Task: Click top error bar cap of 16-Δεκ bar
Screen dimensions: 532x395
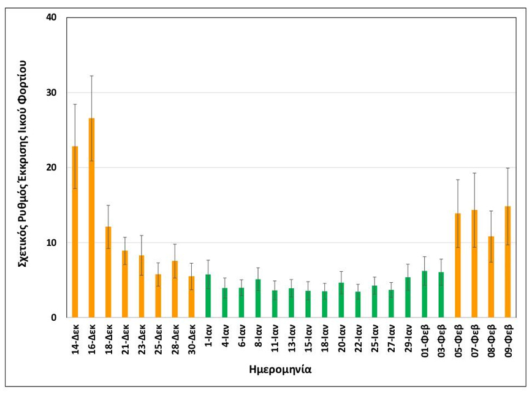Action: coord(92,76)
